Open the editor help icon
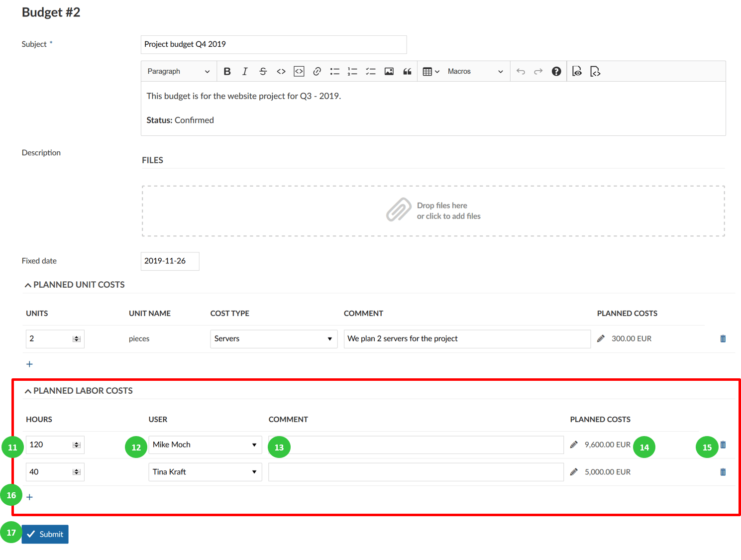 pyautogui.click(x=556, y=72)
